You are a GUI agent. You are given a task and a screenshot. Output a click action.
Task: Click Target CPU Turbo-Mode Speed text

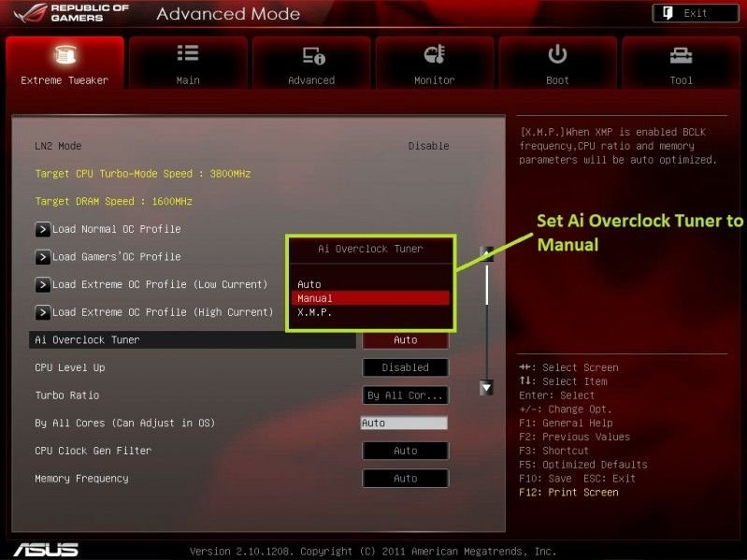(x=143, y=173)
